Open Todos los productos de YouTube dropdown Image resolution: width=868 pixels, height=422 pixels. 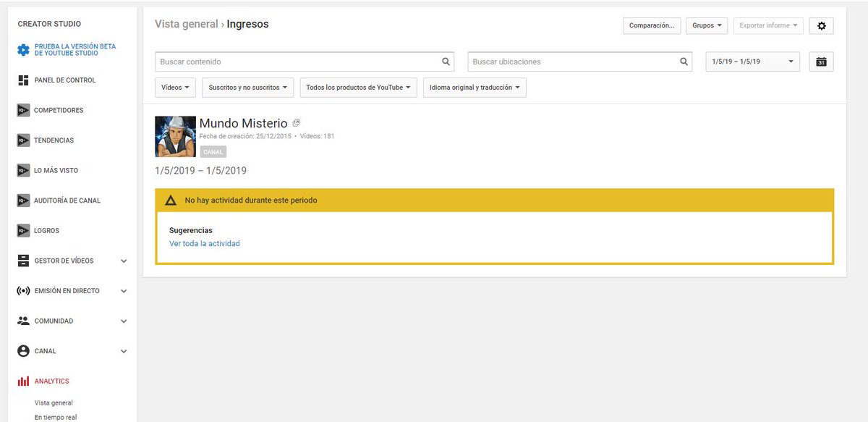(359, 88)
